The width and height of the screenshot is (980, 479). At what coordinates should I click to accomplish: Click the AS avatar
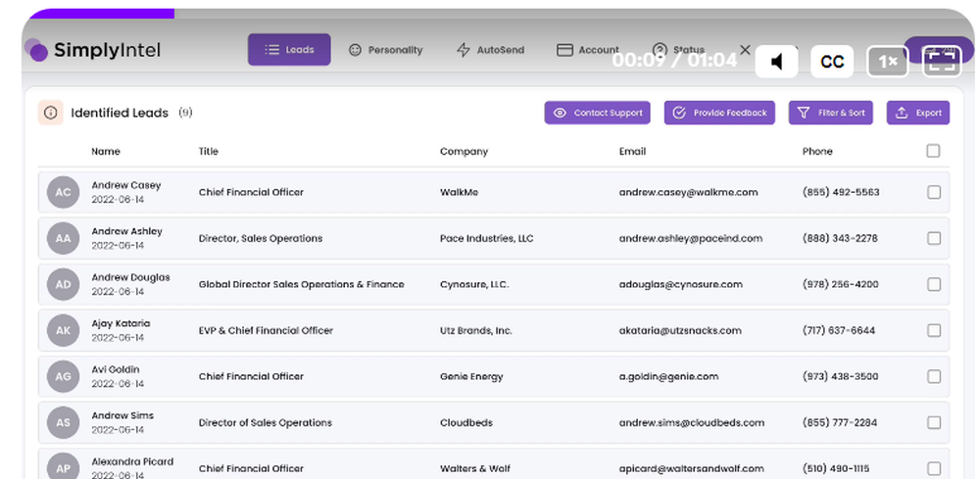tap(63, 423)
